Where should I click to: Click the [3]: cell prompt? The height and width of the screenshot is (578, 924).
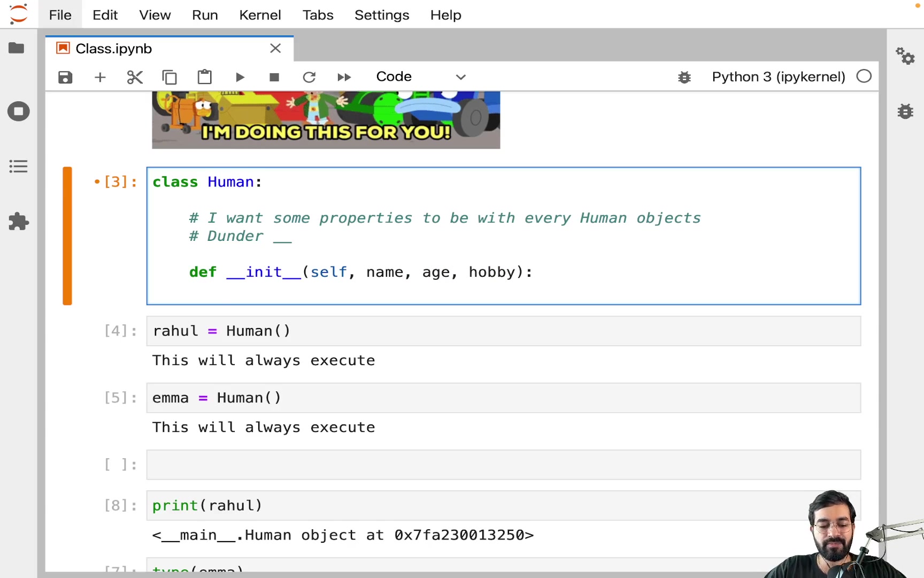pos(120,182)
